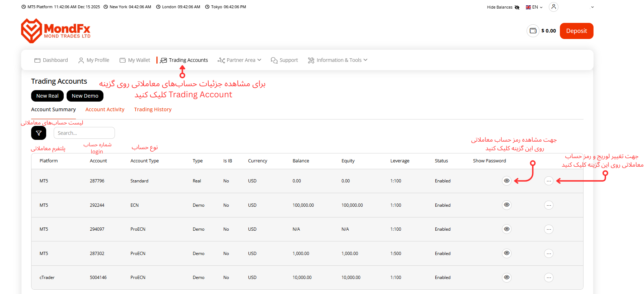
Task: Open more options for account 292244
Action: 548,205
